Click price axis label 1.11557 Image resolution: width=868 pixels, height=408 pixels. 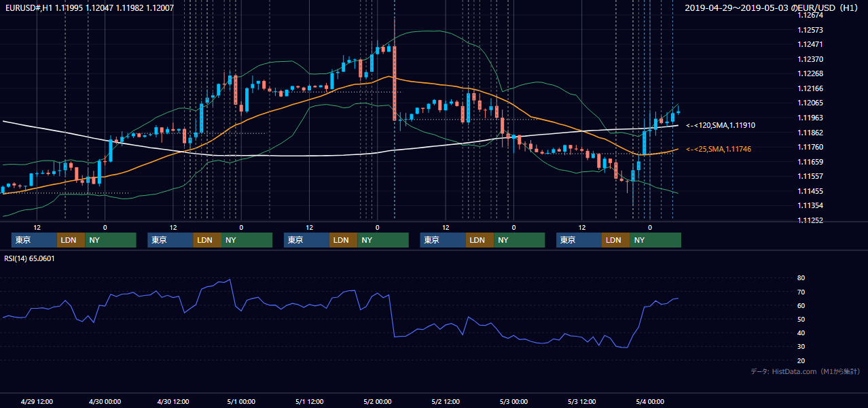(810, 176)
